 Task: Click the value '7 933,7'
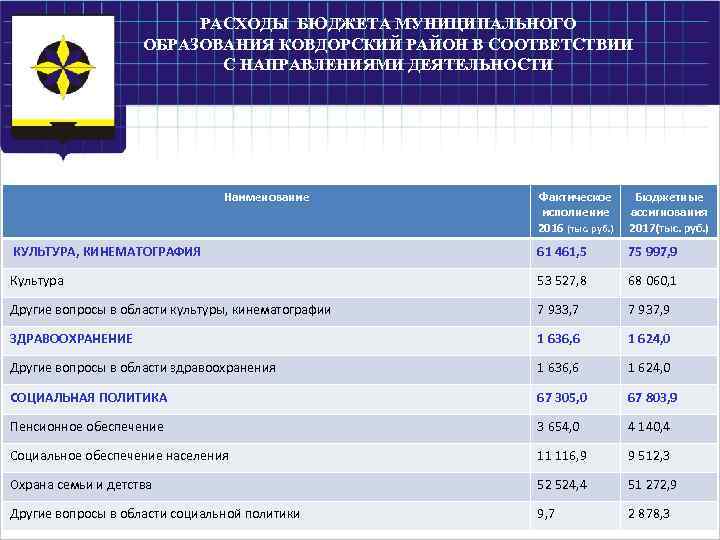557,310
